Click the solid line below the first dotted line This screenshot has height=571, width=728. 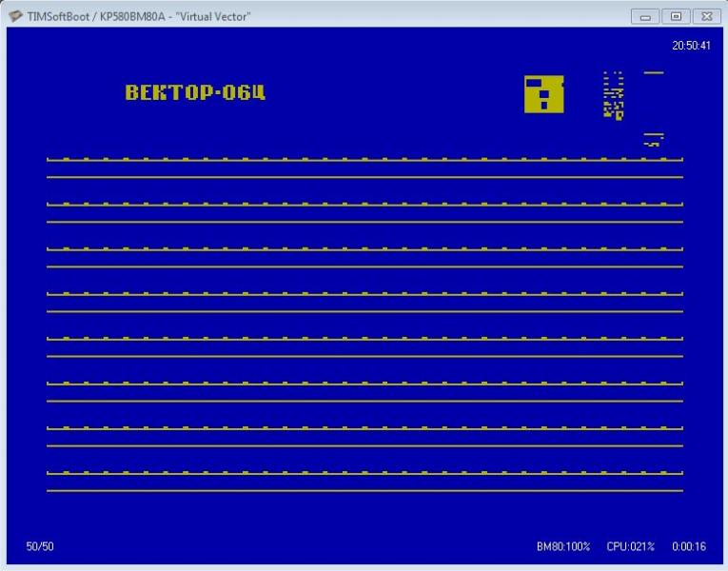click(364, 177)
